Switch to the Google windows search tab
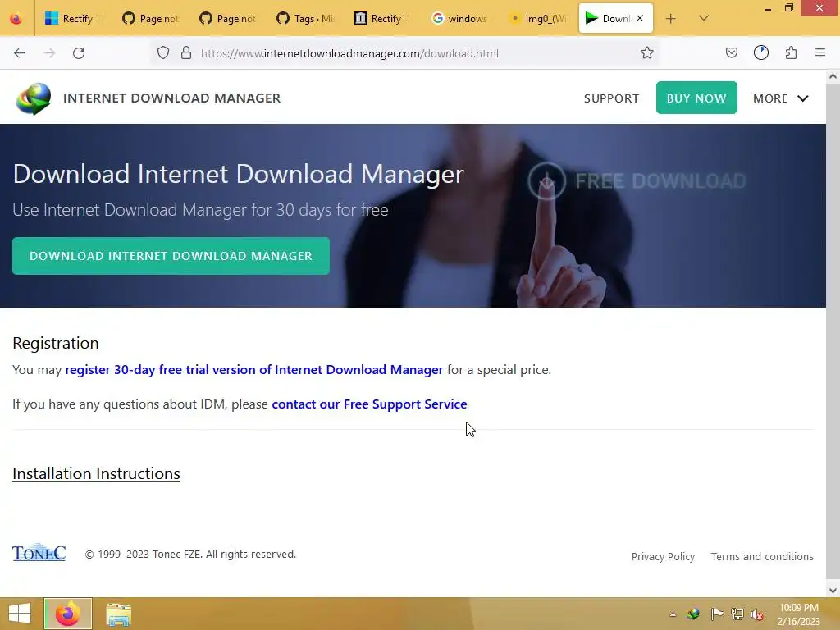Image resolution: width=840 pixels, height=630 pixels. point(459,19)
